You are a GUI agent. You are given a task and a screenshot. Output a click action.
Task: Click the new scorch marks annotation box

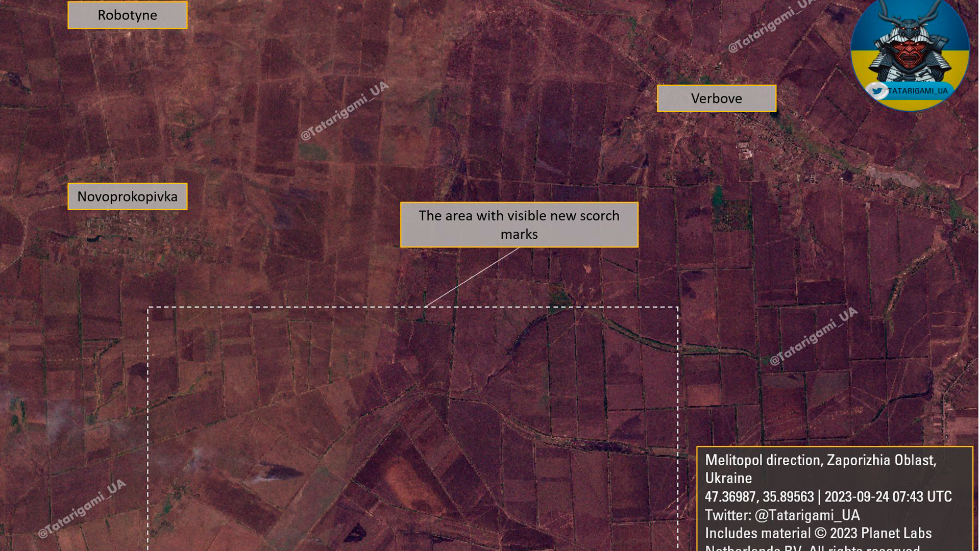[x=519, y=225]
